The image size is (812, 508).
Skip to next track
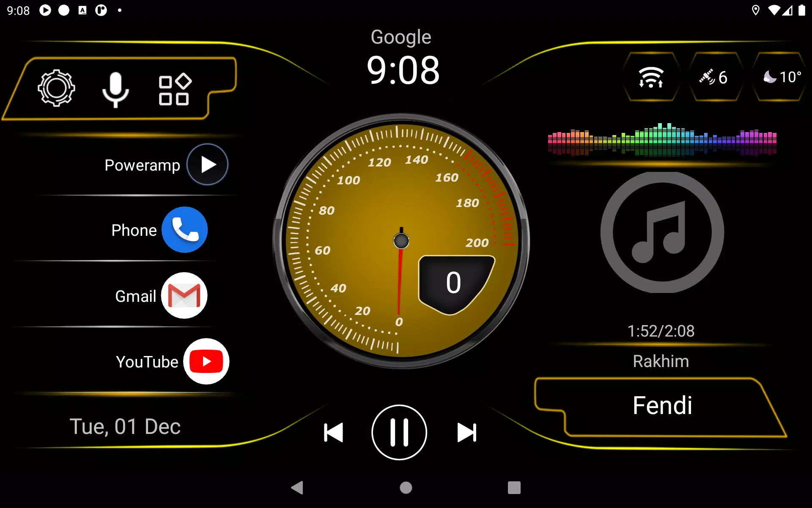466,433
